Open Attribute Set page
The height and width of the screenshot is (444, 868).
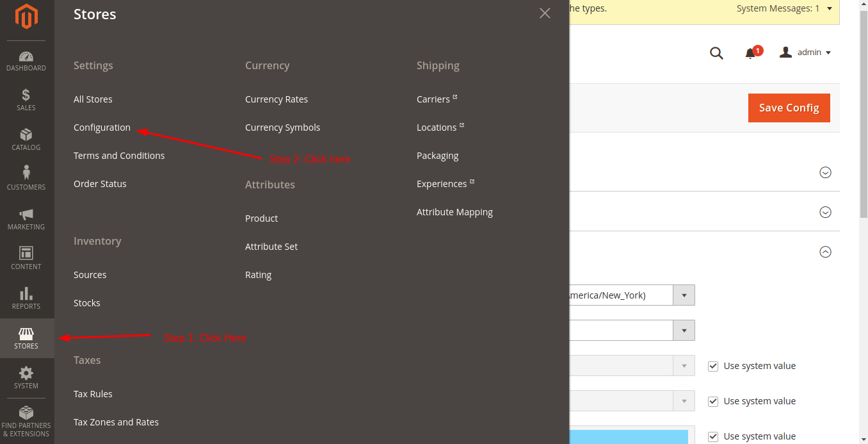(x=271, y=247)
